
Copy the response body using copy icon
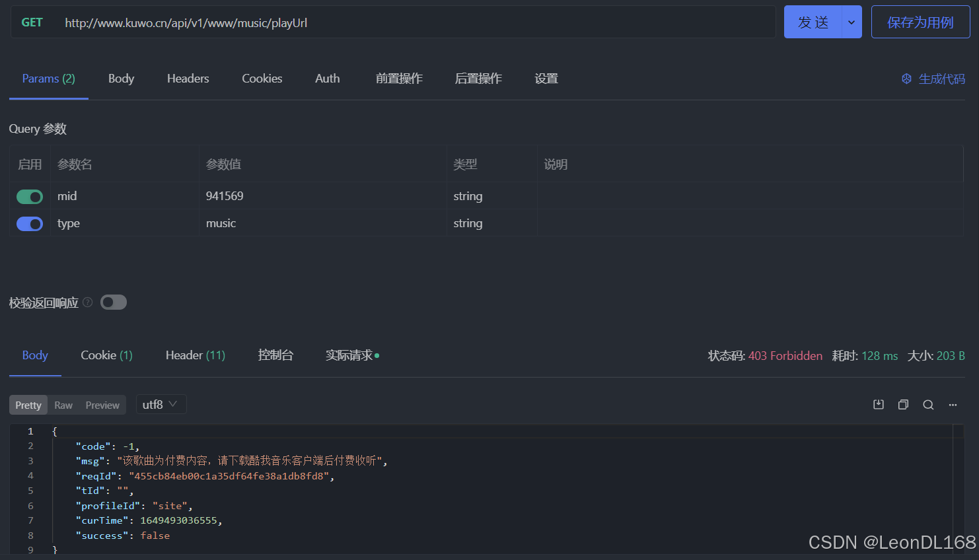(x=903, y=405)
